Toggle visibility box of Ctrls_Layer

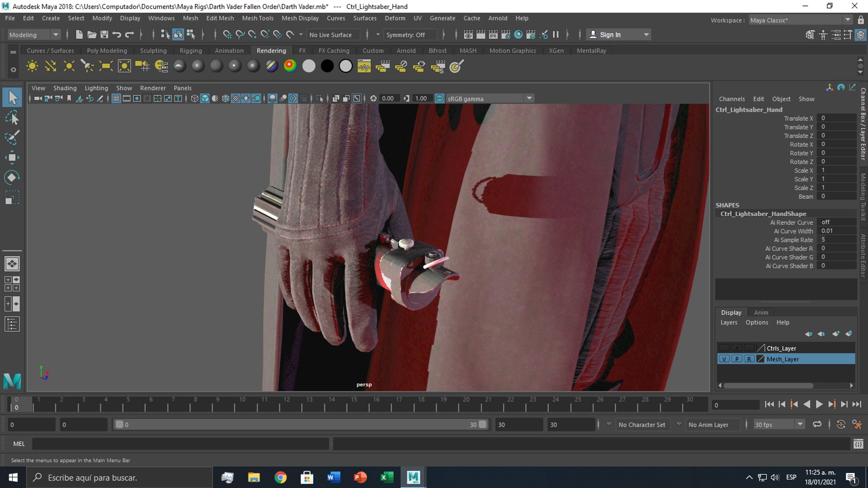point(724,348)
